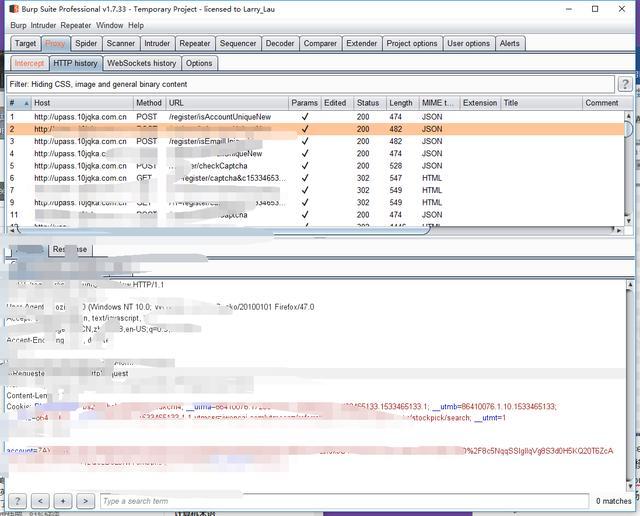Open the search help question mark button
The height and width of the screenshot is (516, 640).
[18, 500]
